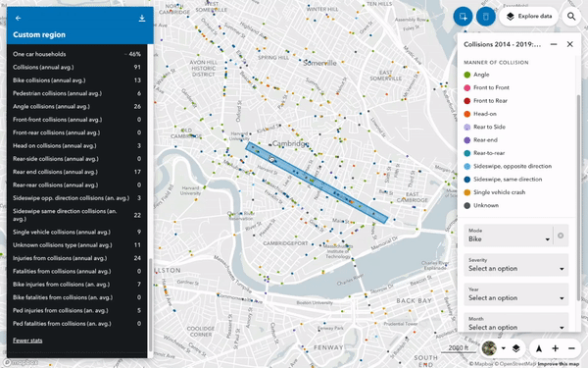Image resolution: width=588 pixels, height=368 pixels.
Task: Click the Head-on legend color dot
Action: (466, 114)
